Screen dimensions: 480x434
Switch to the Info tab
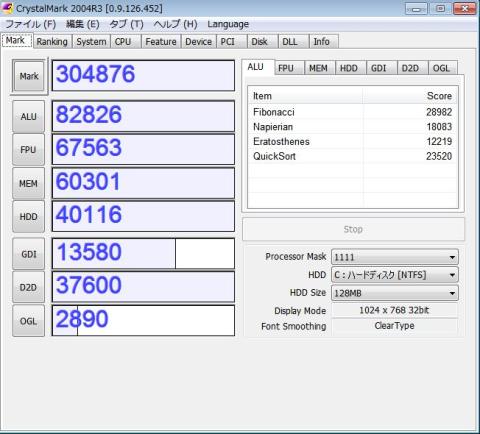324,42
